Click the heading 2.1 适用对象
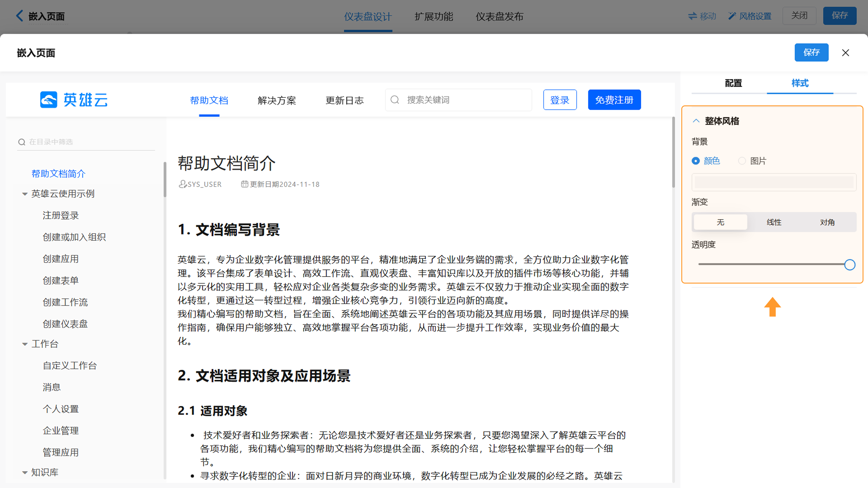This screenshot has width=868, height=488. point(213,411)
